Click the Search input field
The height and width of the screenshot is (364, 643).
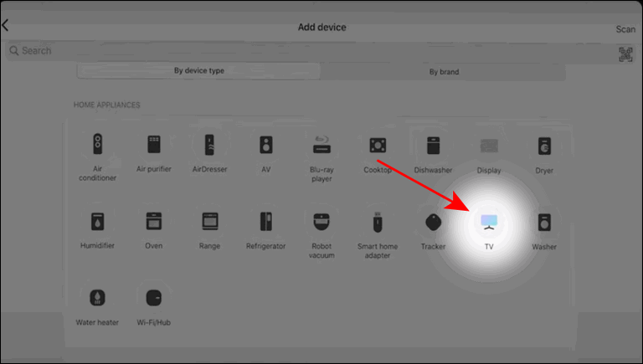click(310, 51)
